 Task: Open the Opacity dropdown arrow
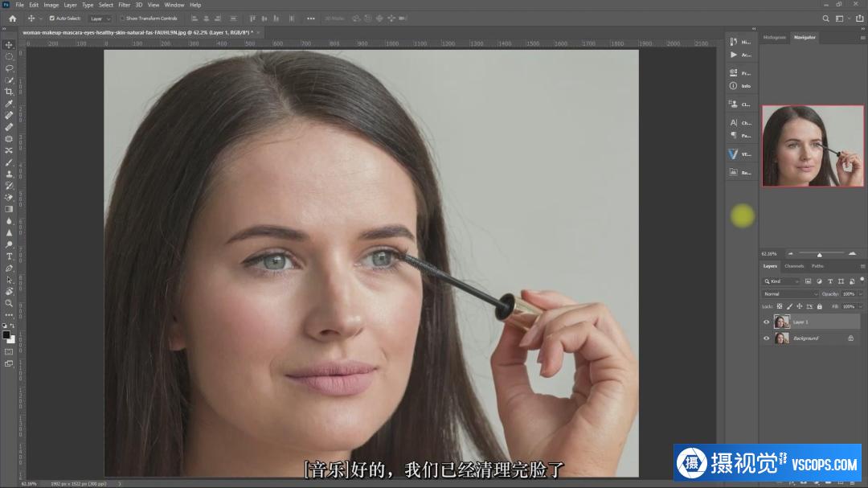[x=860, y=294]
